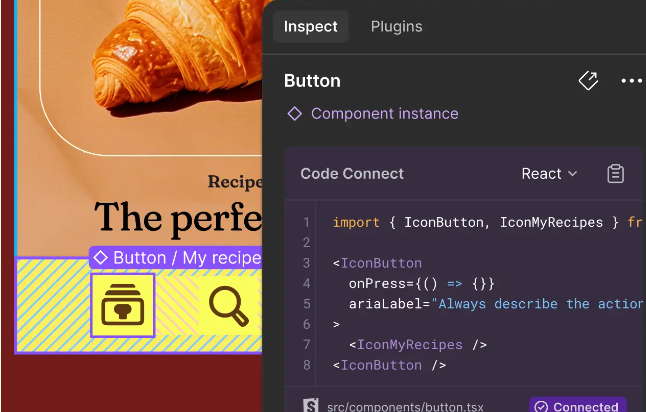Open the src/components/button.tsx file path
Image resolution: width=646 pixels, height=412 pixels.
click(x=405, y=407)
